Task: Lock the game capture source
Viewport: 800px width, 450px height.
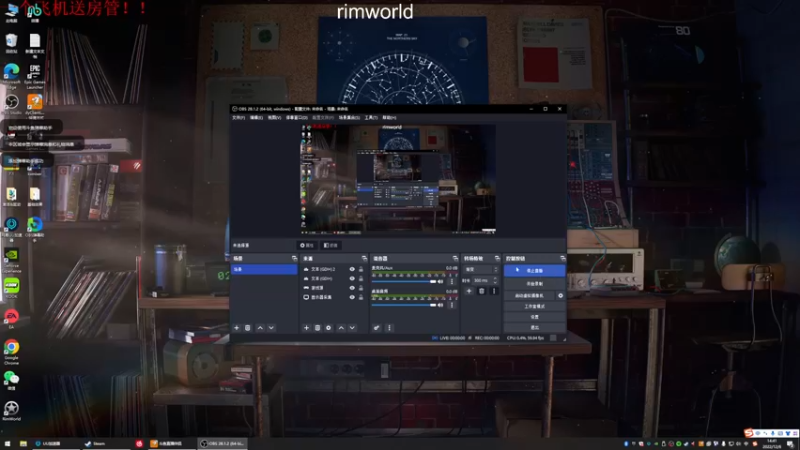Action: 361,288
